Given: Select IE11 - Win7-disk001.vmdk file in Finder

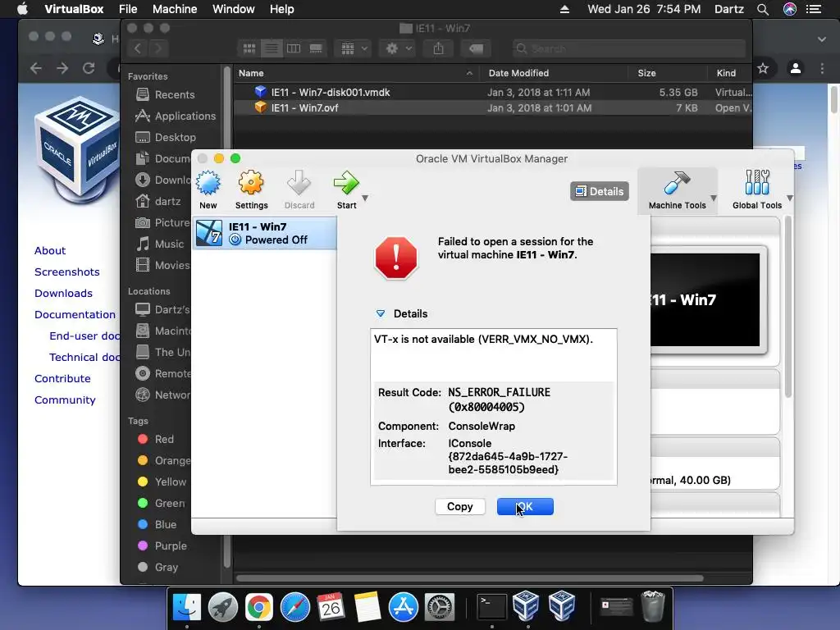Looking at the screenshot, I should point(493,92).
